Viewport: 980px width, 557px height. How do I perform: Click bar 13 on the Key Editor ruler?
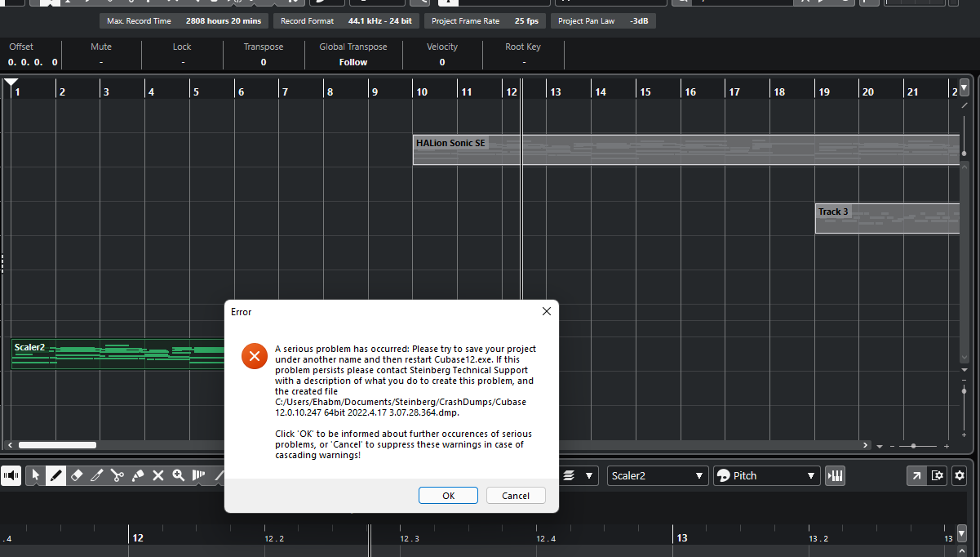click(x=681, y=537)
